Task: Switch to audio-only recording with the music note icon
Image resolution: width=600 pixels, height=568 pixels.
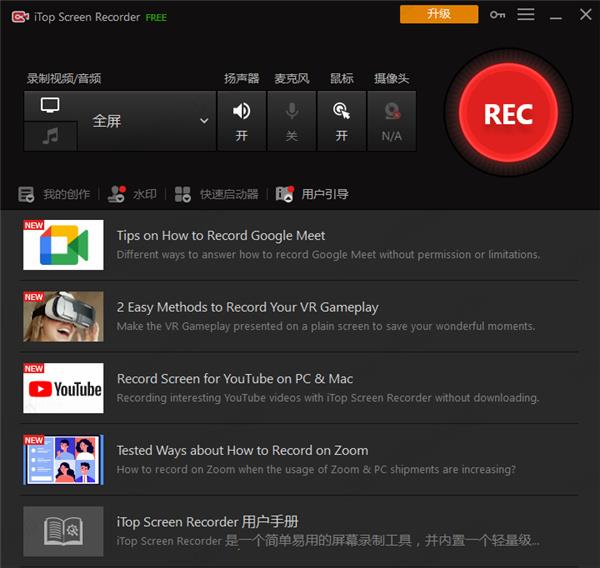Action: click(x=50, y=136)
